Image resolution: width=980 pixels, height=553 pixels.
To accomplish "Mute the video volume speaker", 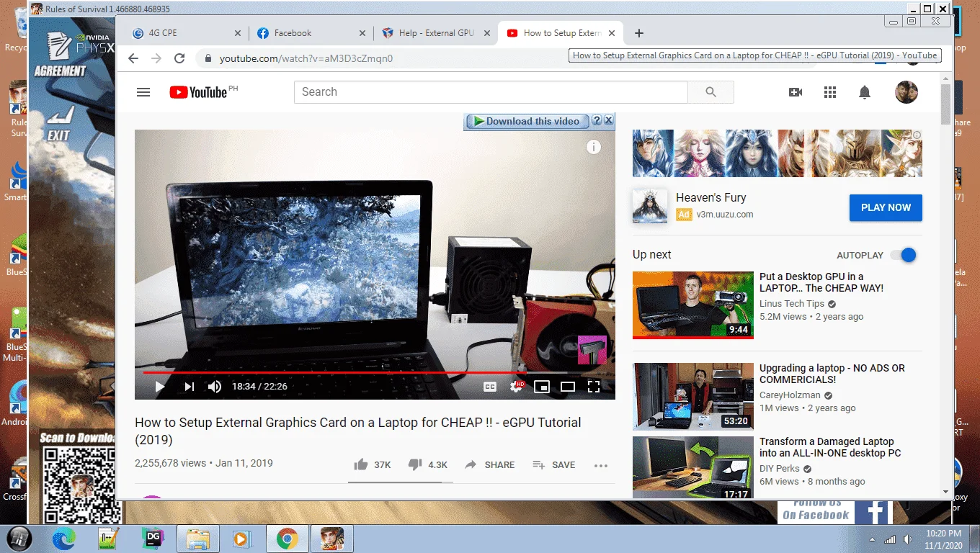I will point(215,387).
